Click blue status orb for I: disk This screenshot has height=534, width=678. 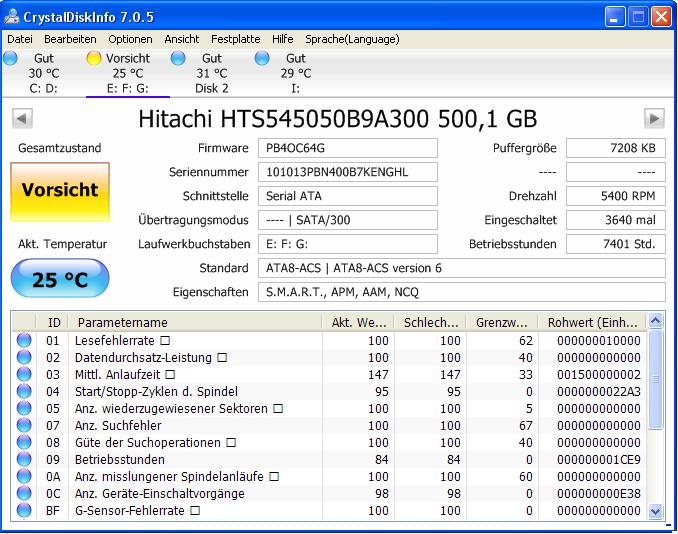[x=262, y=58]
